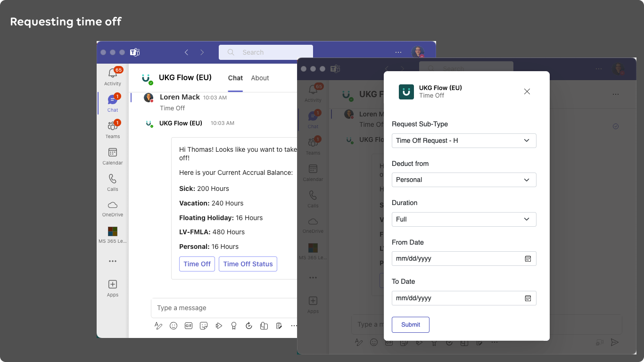Open the emoji picker
The width and height of the screenshot is (644, 362).
pyautogui.click(x=173, y=326)
